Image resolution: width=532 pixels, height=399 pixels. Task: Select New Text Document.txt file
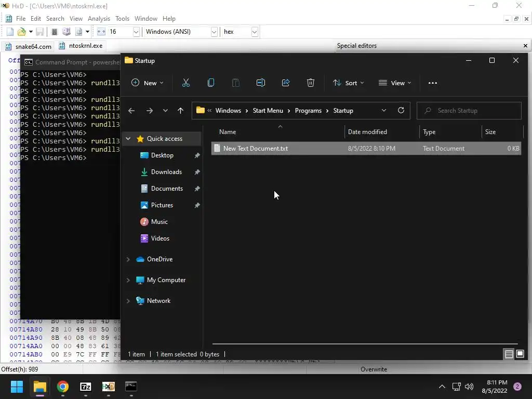pos(366,149)
